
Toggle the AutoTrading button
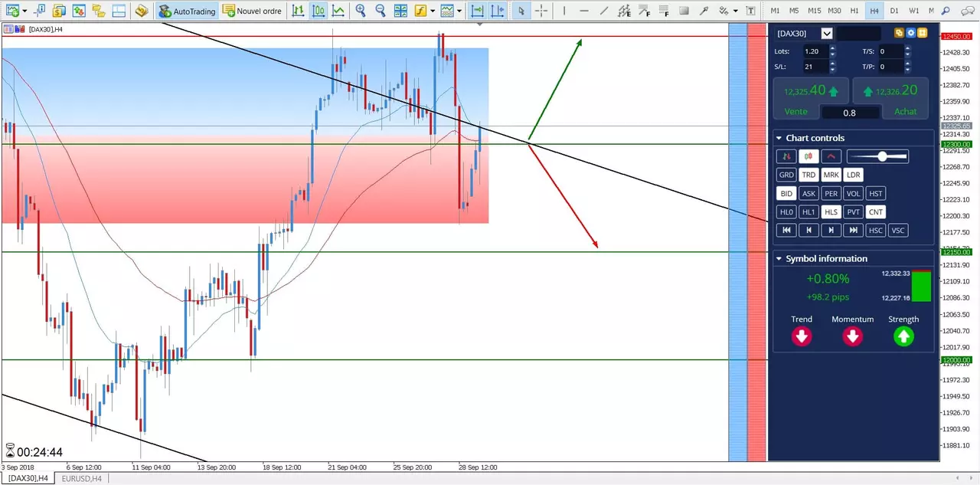(188, 11)
